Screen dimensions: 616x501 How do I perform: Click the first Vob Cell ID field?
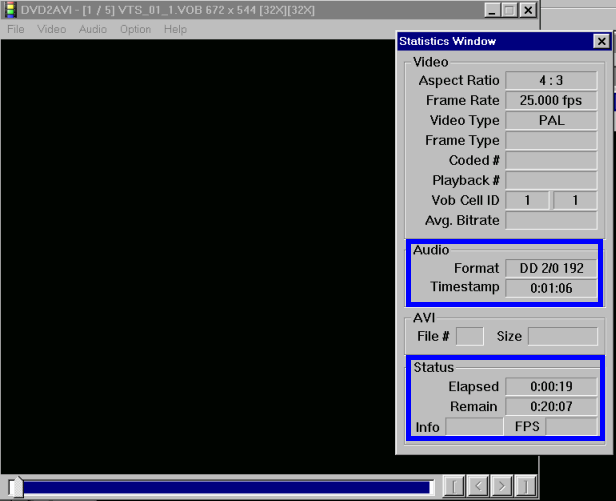pyautogui.click(x=528, y=200)
